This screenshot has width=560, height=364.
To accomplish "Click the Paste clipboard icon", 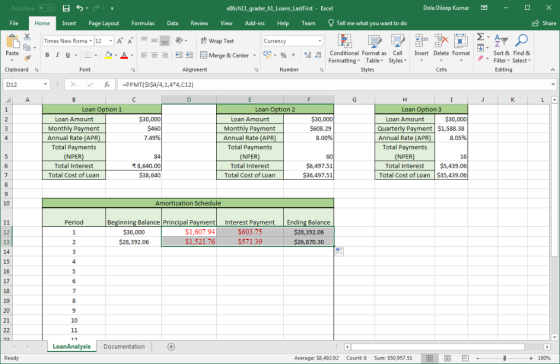I will coord(12,42).
